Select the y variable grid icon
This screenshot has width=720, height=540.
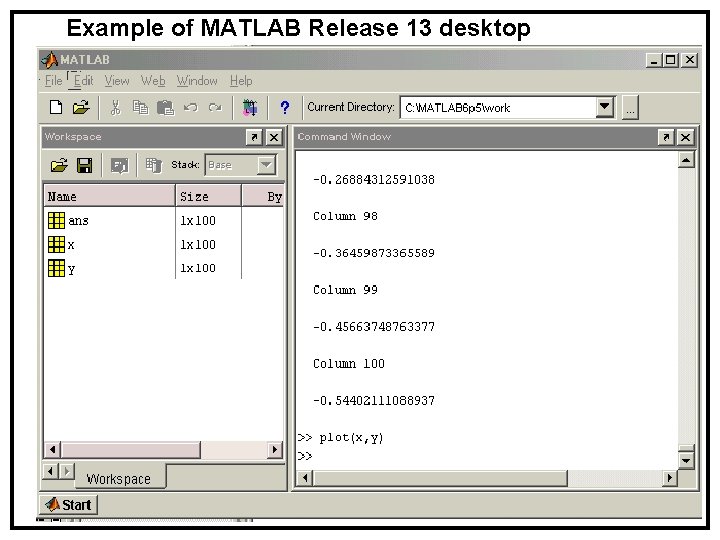point(56,268)
